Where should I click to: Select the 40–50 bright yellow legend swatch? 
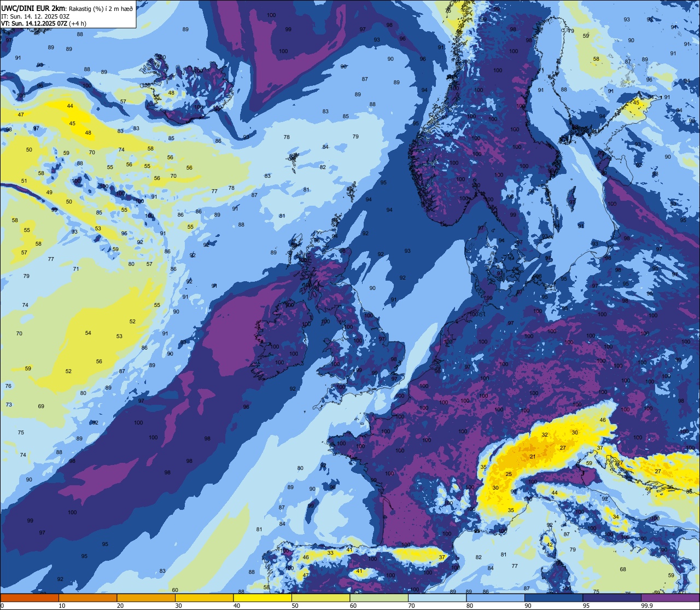click(x=262, y=597)
